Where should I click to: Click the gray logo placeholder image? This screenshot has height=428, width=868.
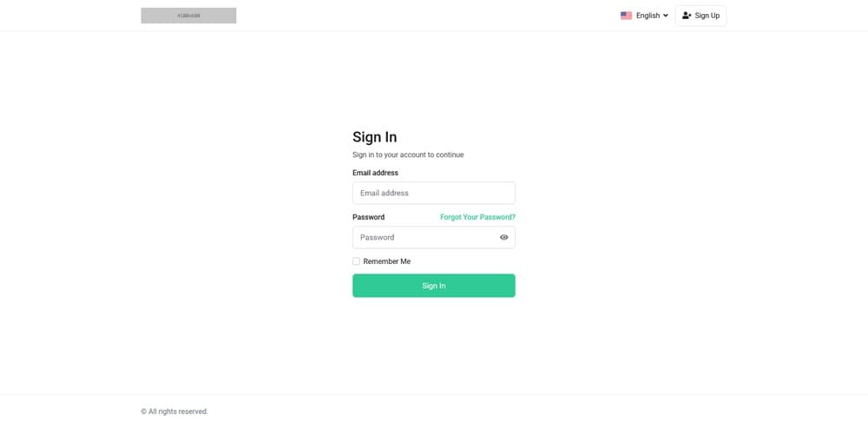point(188,16)
